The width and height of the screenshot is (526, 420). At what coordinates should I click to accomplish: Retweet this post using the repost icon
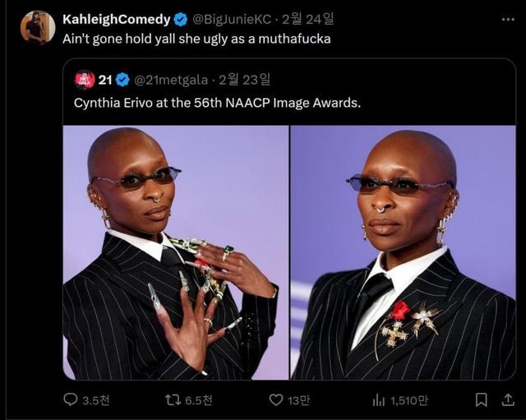(173, 399)
